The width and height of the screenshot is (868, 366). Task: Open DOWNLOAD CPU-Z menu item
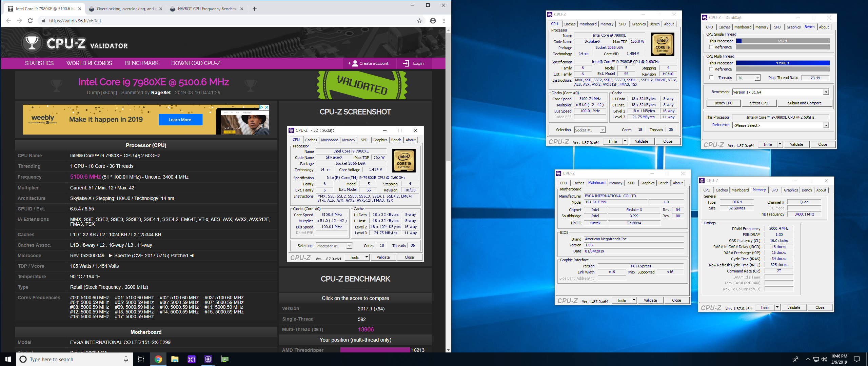[x=196, y=63]
